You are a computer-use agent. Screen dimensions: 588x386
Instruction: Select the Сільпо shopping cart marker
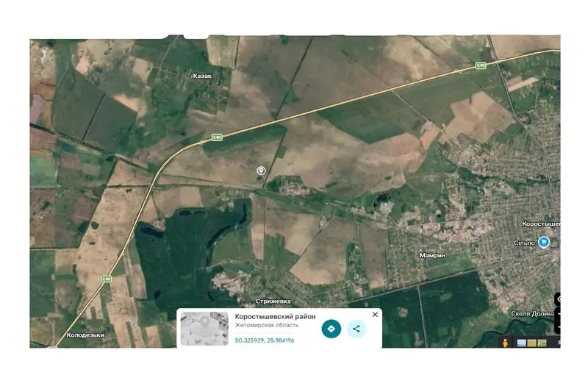coord(544,243)
